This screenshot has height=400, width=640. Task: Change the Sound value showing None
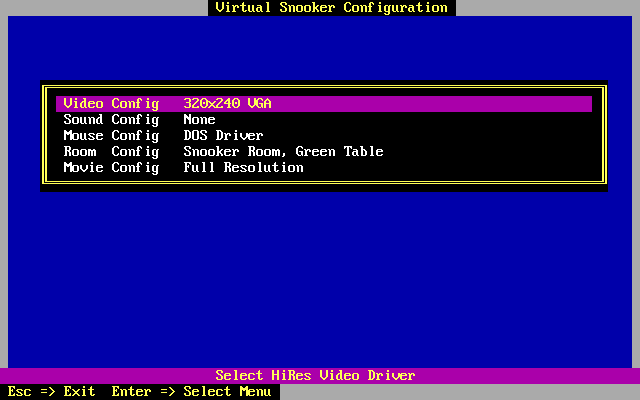[x=199, y=120]
